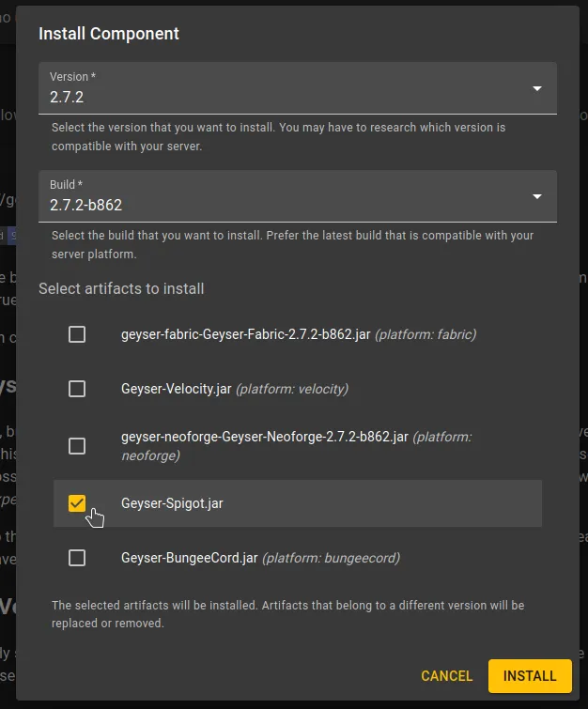Select the geyser-neoforge-Geyser-Neoforge-2.7.2-b862.jar label

(x=265, y=437)
